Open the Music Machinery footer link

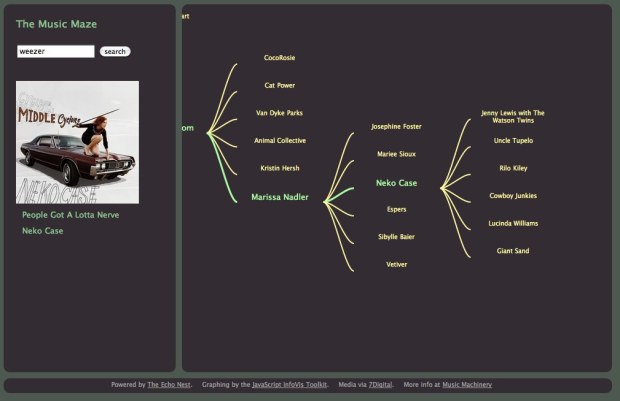[x=467, y=384]
